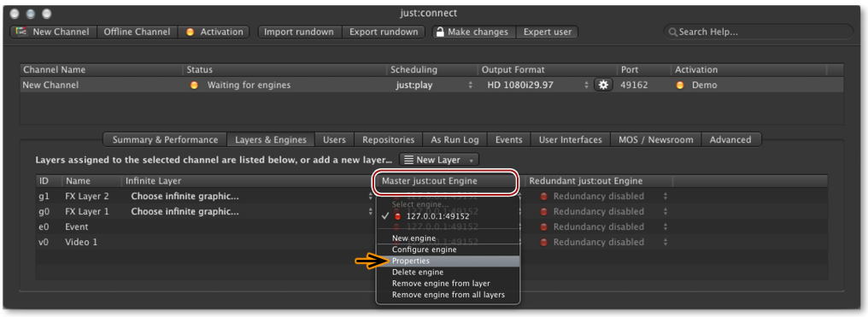Choose engine 127.0.0.1:49152 in the popup menu

click(448, 216)
